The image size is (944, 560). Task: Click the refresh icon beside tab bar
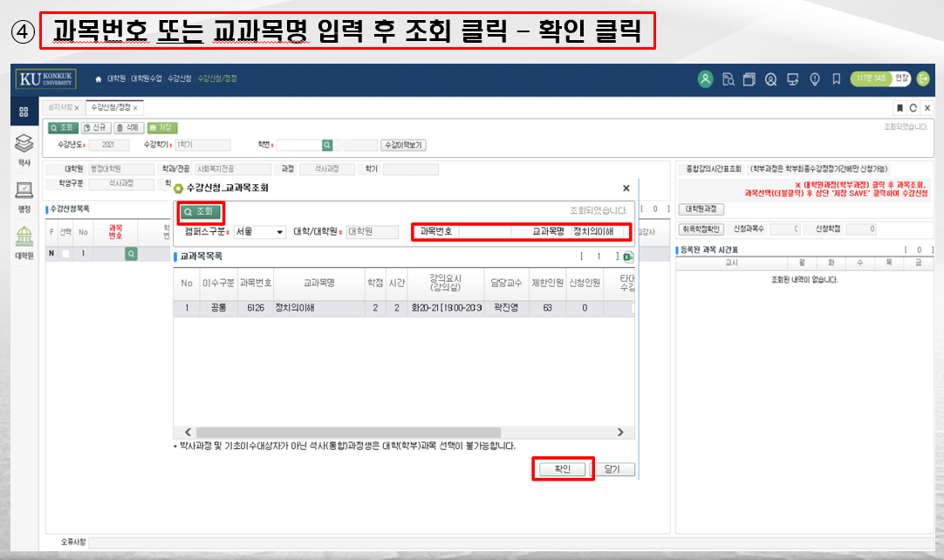[x=913, y=108]
